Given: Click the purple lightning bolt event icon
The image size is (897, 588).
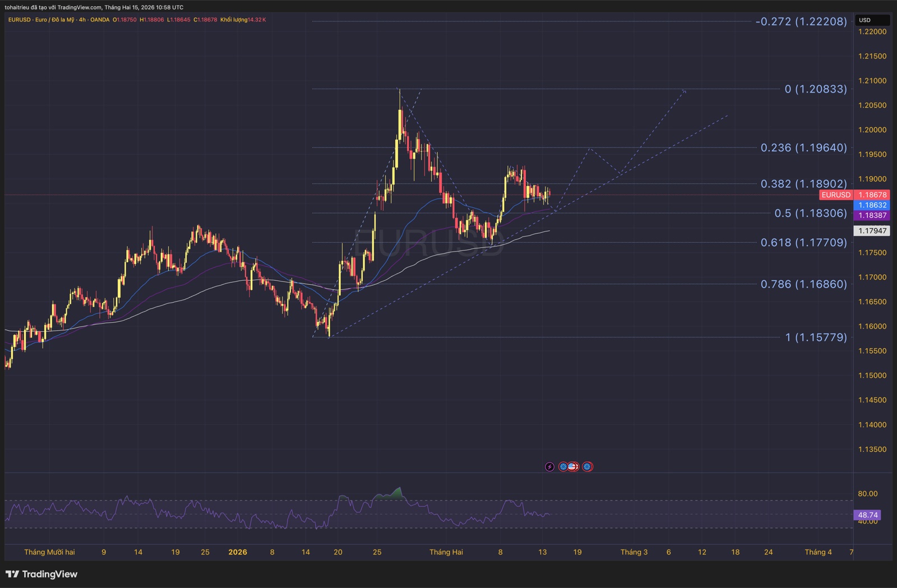Looking at the screenshot, I should pos(549,466).
